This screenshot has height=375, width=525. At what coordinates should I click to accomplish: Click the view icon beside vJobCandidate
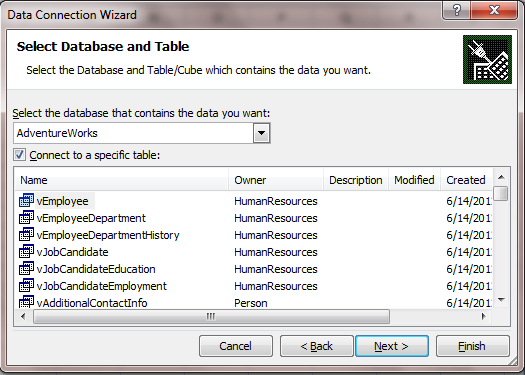pyautogui.click(x=26, y=251)
